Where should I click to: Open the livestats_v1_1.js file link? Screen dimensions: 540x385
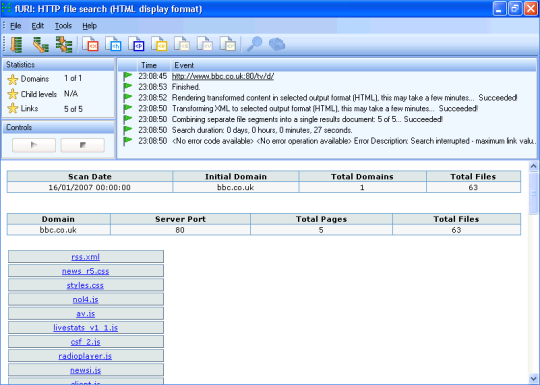85,327
